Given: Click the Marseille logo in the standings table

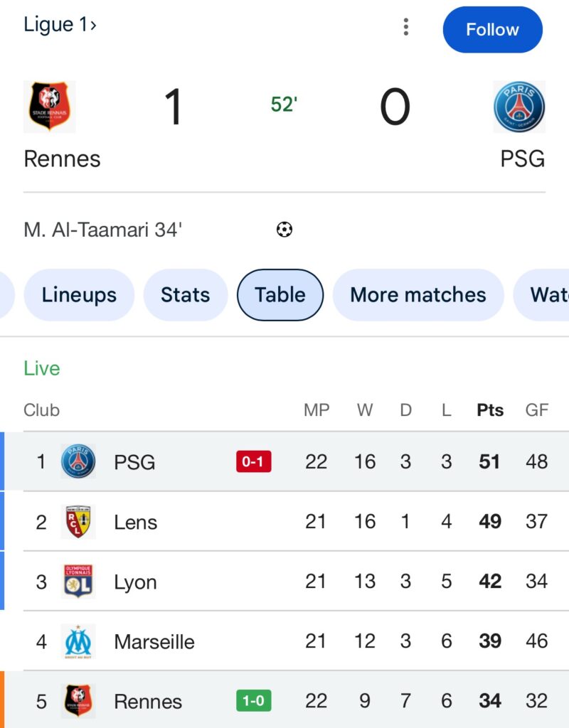Looking at the screenshot, I should [78, 641].
